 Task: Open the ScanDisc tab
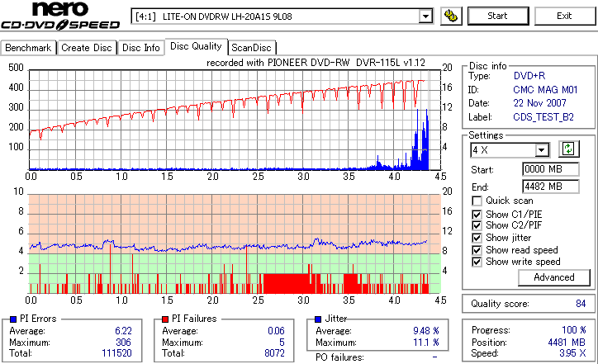tap(251, 48)
